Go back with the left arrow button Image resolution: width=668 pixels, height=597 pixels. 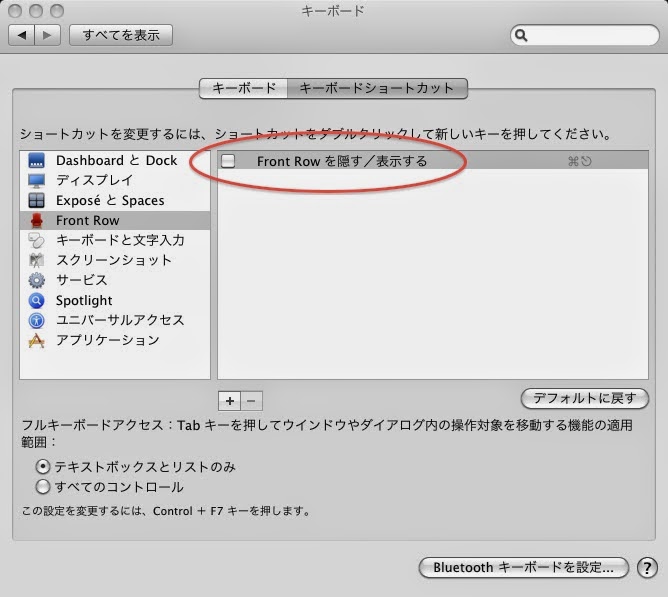click(22, 35)
